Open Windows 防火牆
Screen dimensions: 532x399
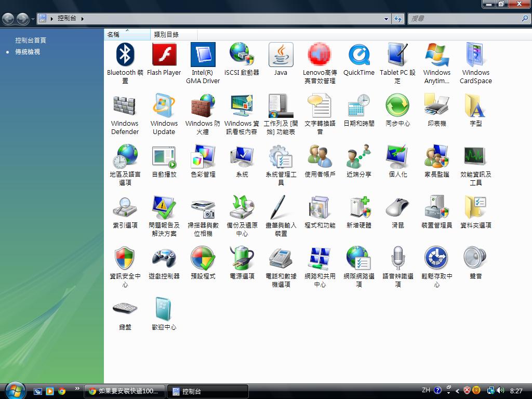coord(203,114)
